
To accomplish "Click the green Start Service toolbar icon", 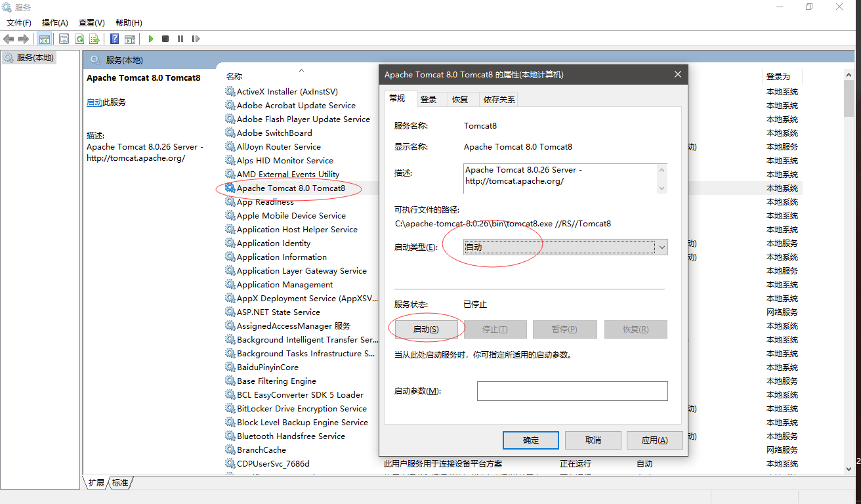I will [151, 39].
